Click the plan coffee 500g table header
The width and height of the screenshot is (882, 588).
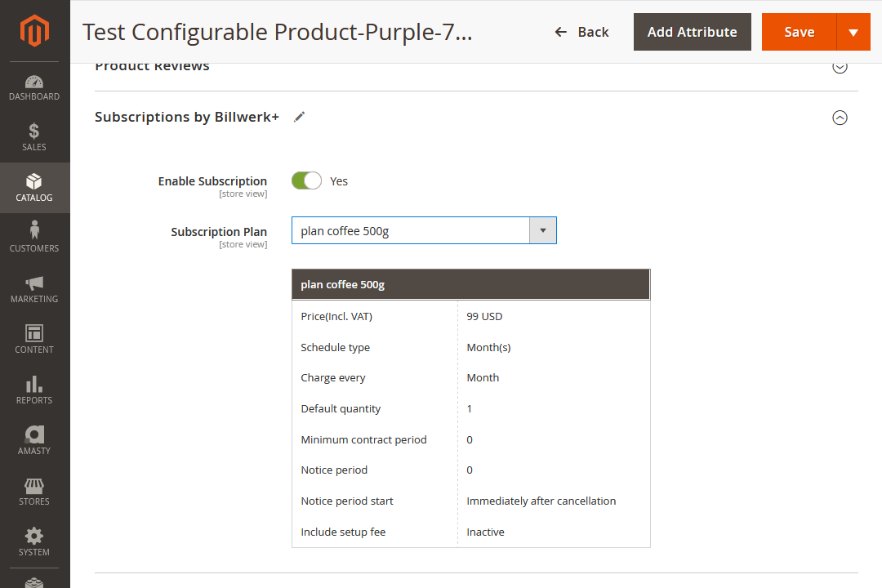(x=471, y=285)
